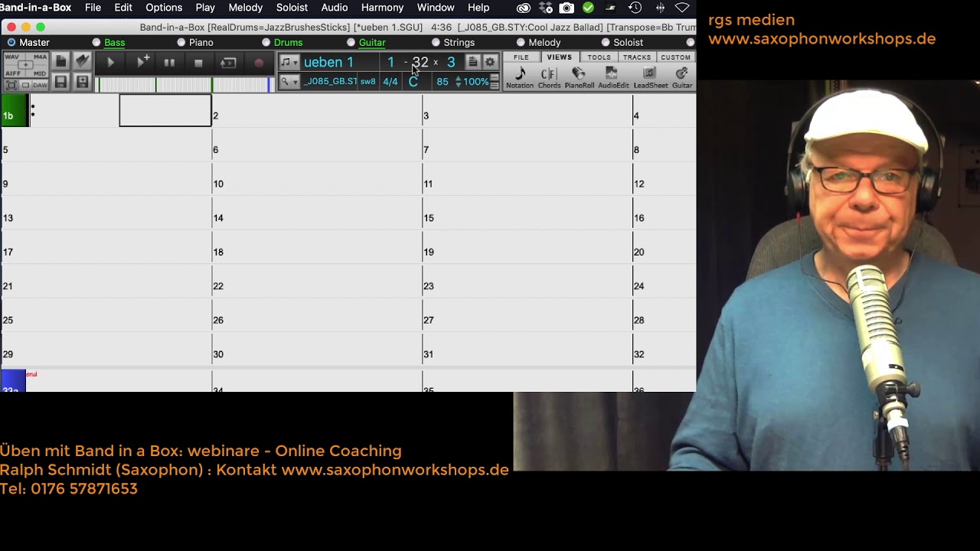Select Drums track radio button
This screenshot has width=980, height=551.
(x=266, y=42)
